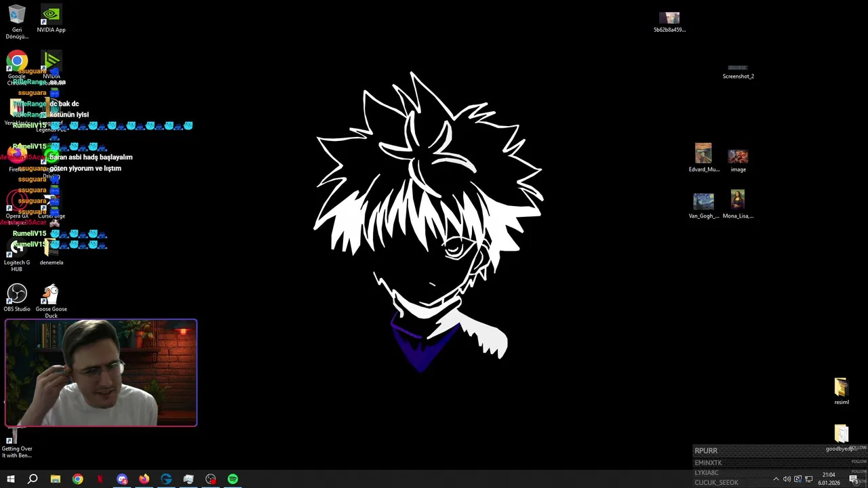The height and width of the screenshot is (488, 868).
Task: Click the EMINXTK name in the follower list
Action: pyautogui.click(x=708, y=463)
